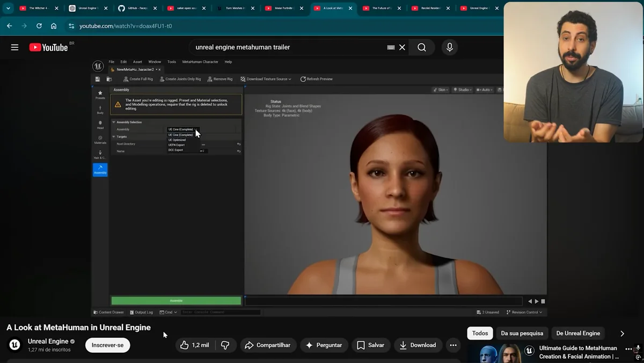Click the console command input field
The image size is (644, 363).
click(220, 312)
